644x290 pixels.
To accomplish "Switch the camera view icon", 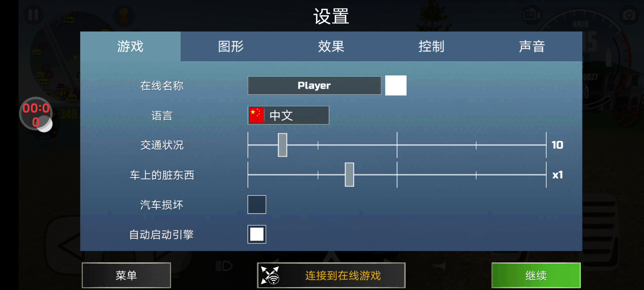I will (532, 15).
